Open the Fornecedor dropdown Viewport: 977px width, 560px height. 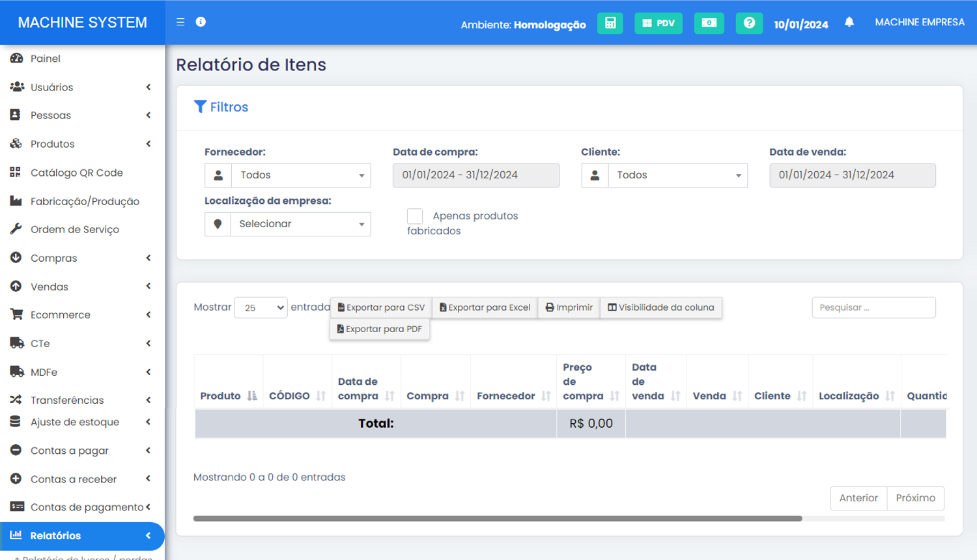pyautogui.click(x=301, y=175)
